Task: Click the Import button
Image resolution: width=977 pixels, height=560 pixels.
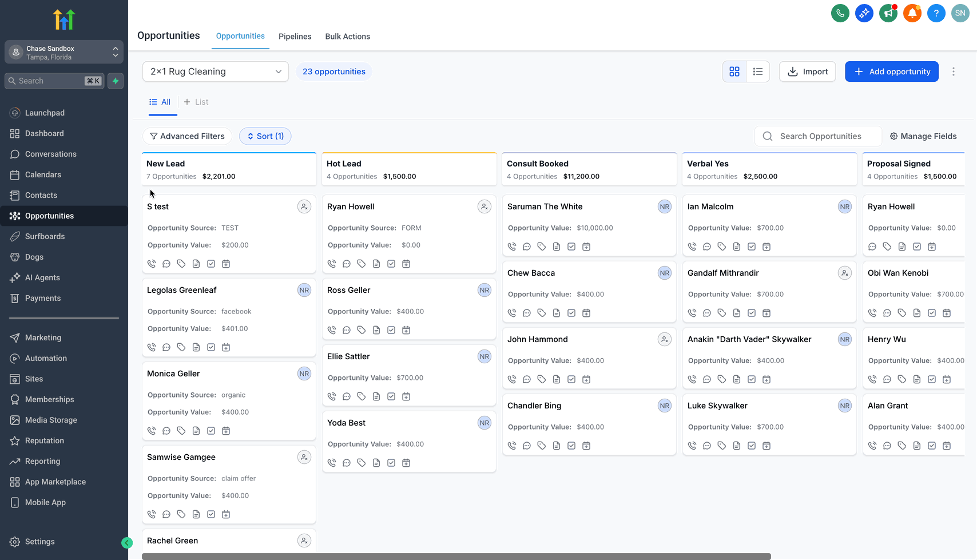Action: (807, 72)
